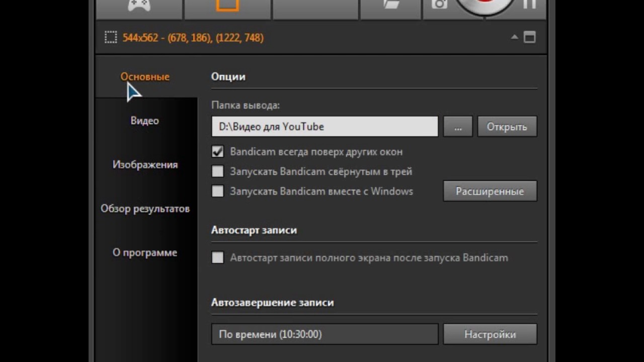The image size is (644, 362).
Task: Click the dotted selection area icon
Action: 110,37
